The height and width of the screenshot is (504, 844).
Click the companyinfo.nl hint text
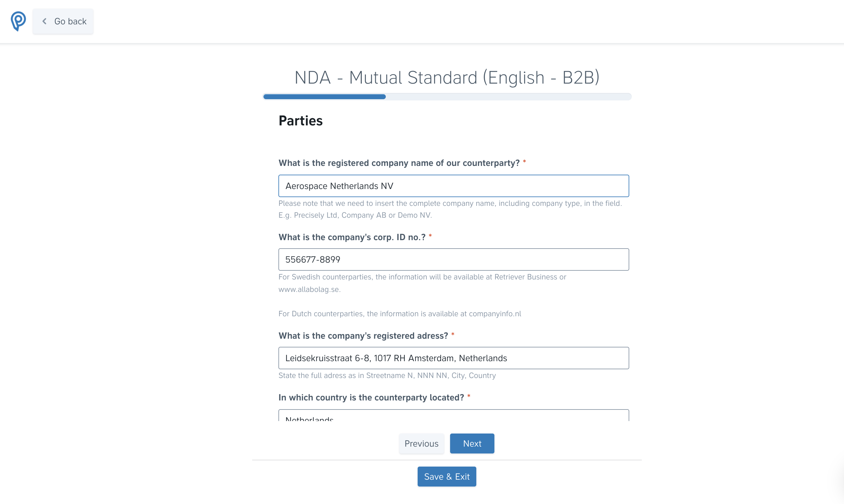[495, 313]
